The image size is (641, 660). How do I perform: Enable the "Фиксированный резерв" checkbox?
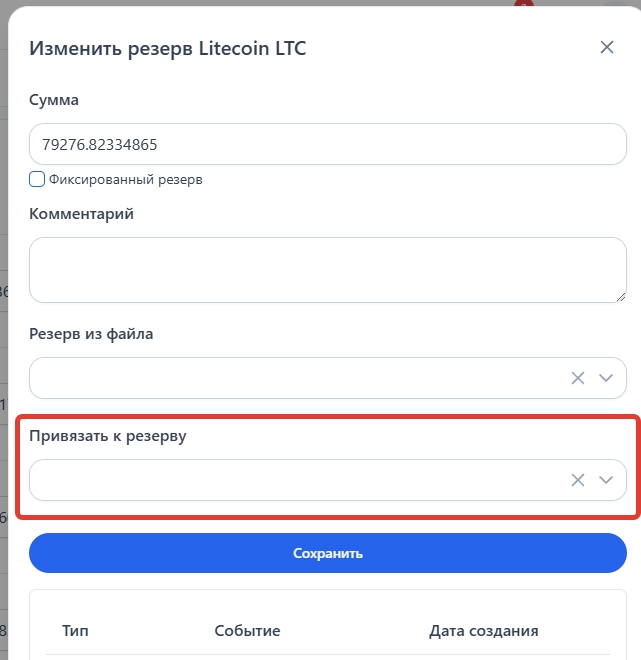[x=37, y=180]
